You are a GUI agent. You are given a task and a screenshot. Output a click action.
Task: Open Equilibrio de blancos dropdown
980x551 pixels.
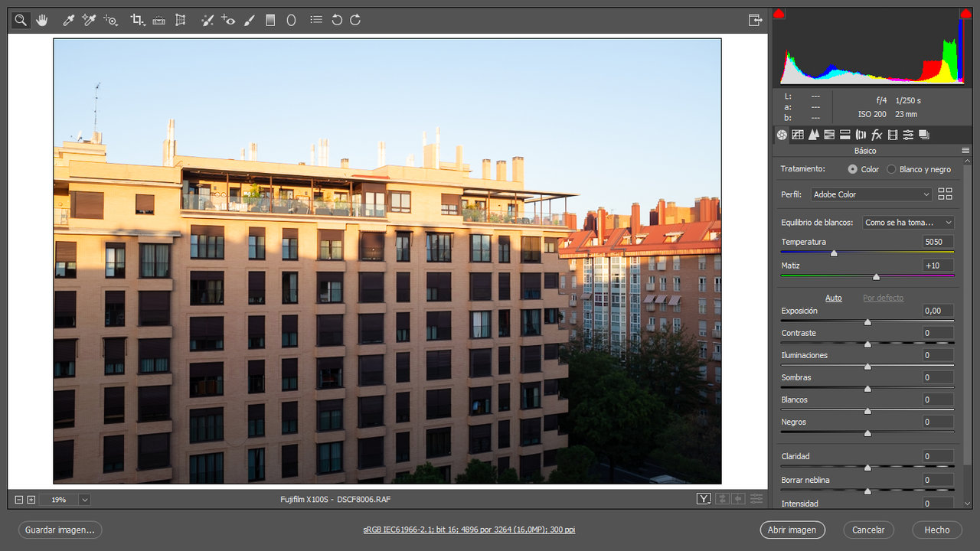coord(908,223)
